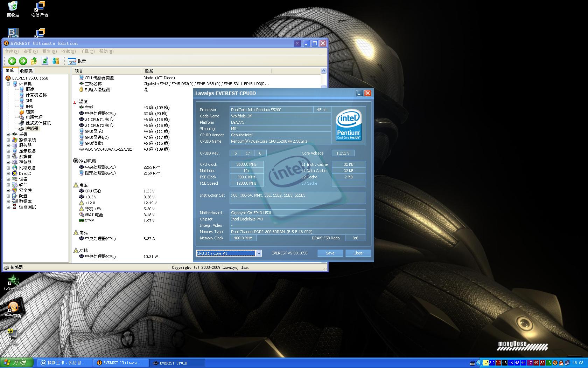Switch to EVEREST Ultimate taskbar item

pos(121,363)
